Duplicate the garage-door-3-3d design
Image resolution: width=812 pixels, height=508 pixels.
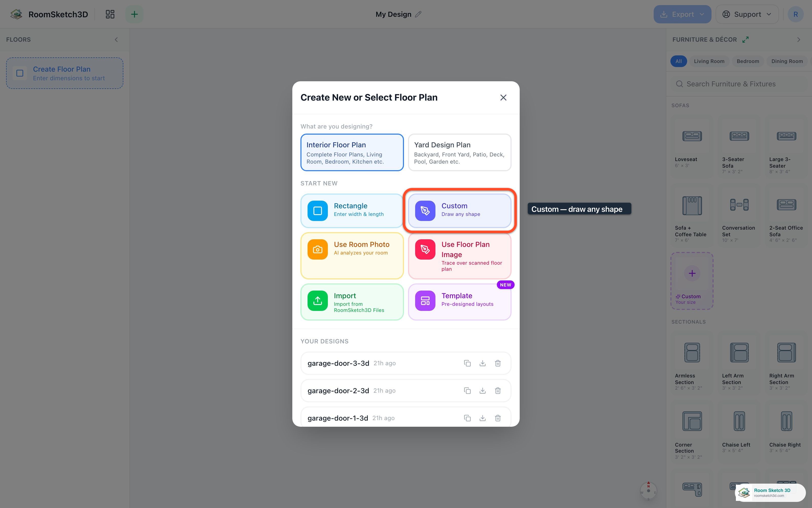click(467, 363)
